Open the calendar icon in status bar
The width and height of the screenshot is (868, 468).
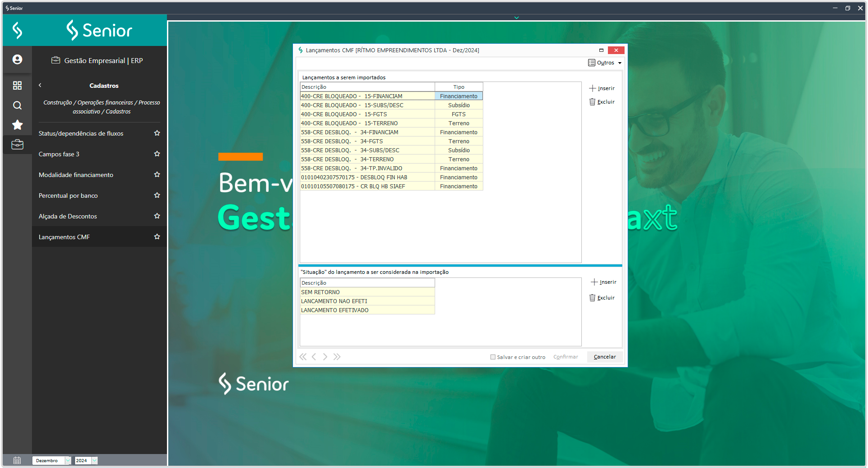(x=17, y=460)
